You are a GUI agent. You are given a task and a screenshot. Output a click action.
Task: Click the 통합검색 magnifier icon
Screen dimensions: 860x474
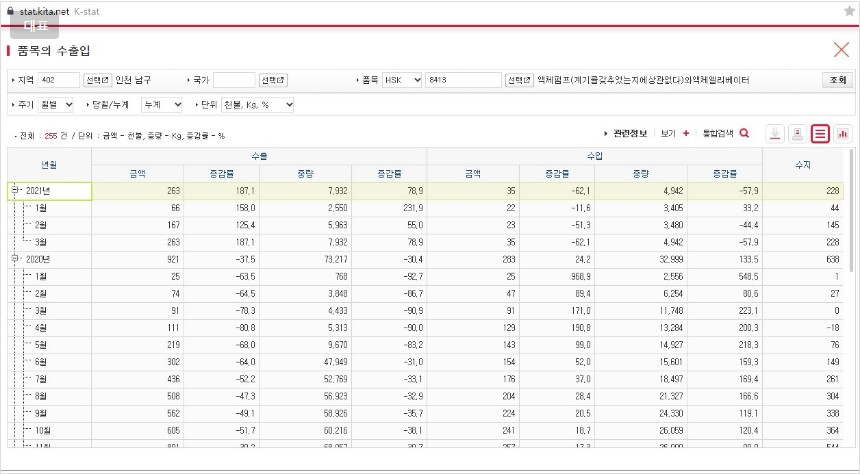coord(744,133)
